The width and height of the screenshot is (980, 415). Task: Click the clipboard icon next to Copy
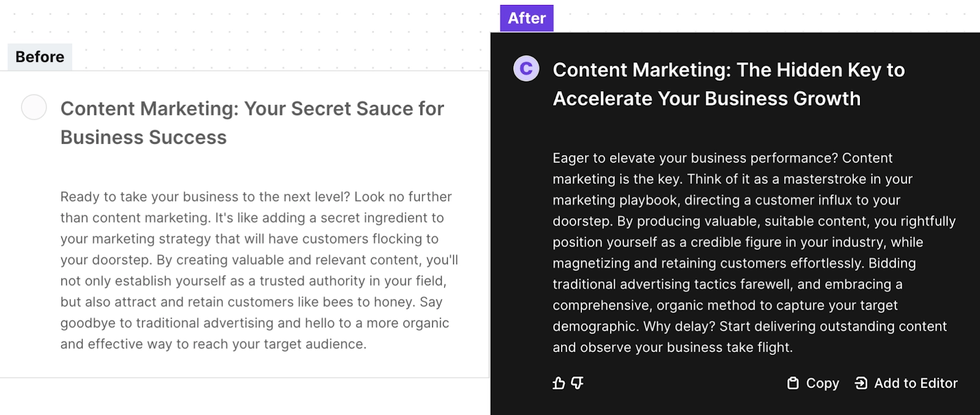point(793,383)
